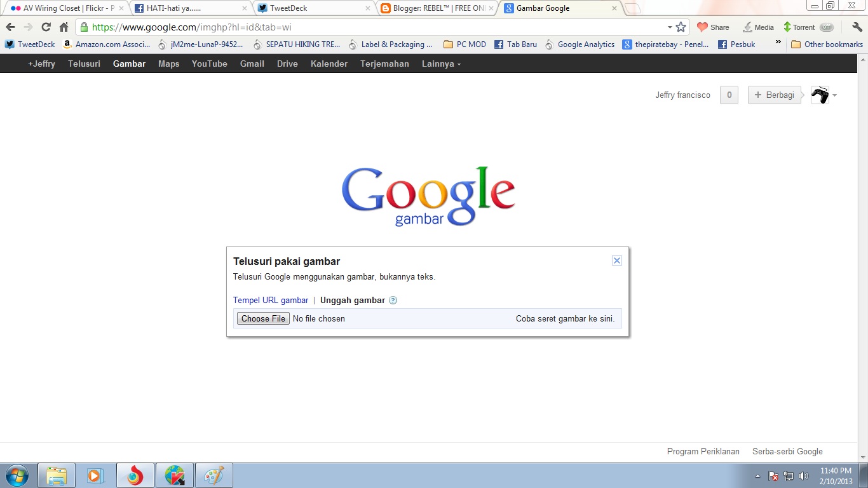The width and height of the screenshot is (868, 488).
Task: Open the Pesbuk bookmark
Action: (x=736, y=44)
